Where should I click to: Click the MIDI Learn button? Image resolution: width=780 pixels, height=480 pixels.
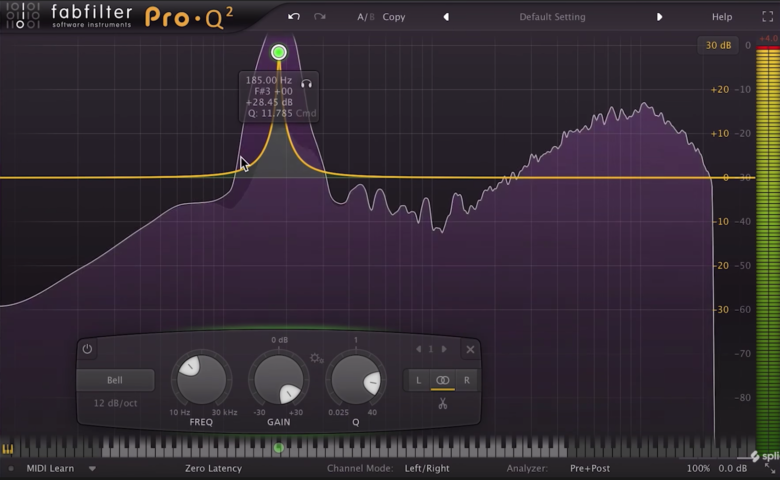click(x=50, y=468)
